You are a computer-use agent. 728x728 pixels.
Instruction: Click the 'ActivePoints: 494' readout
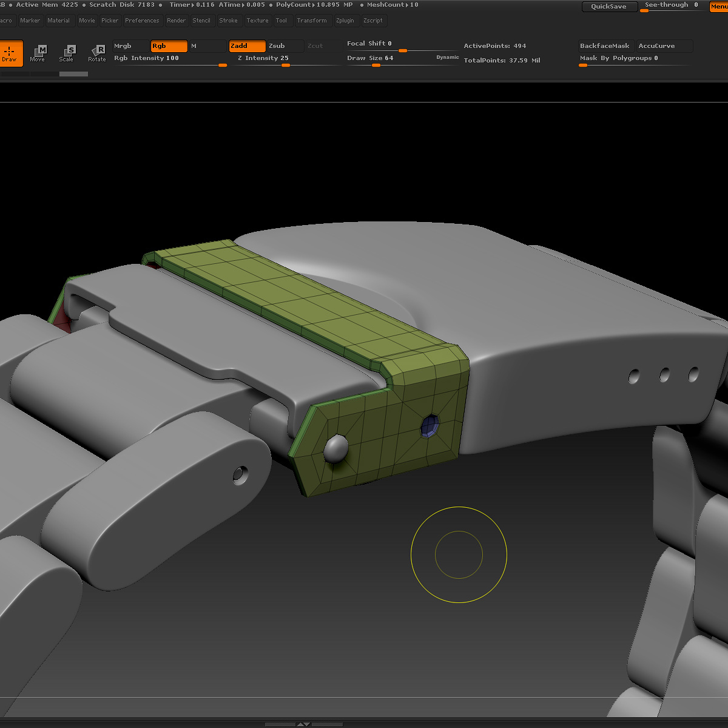tap(495, 46)
